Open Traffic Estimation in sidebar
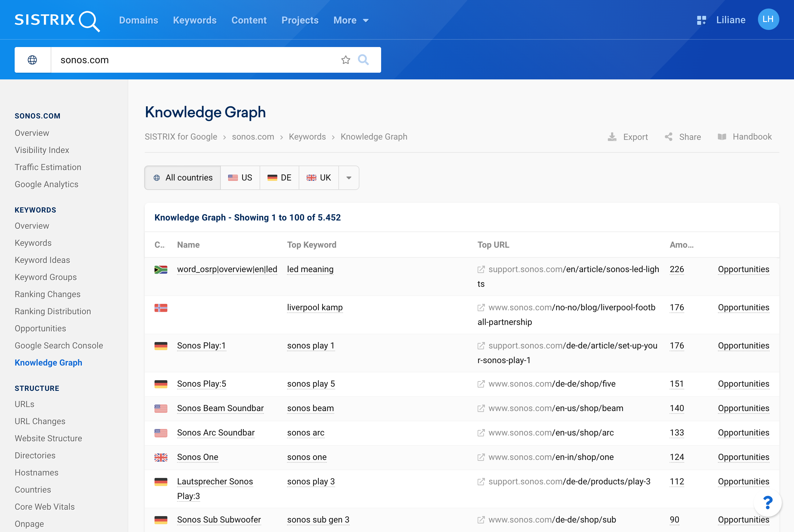794x532 pixels. pyautogui.click(x=48, y=167)
